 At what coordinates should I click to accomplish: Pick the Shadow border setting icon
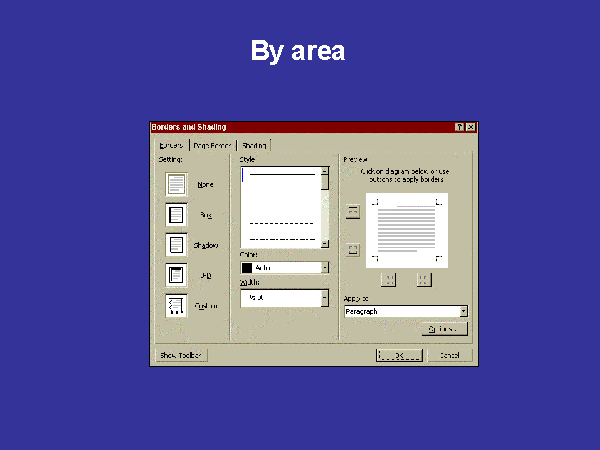pos(176,245)
